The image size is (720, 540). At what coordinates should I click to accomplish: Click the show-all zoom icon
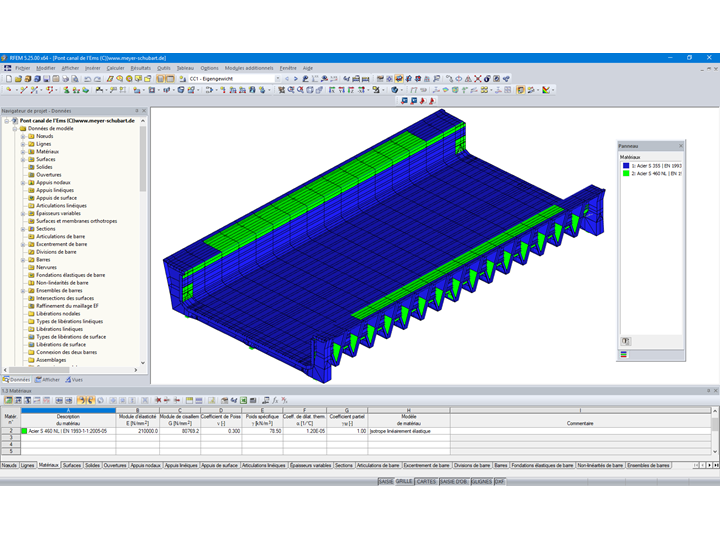click(x=300, y=90)
